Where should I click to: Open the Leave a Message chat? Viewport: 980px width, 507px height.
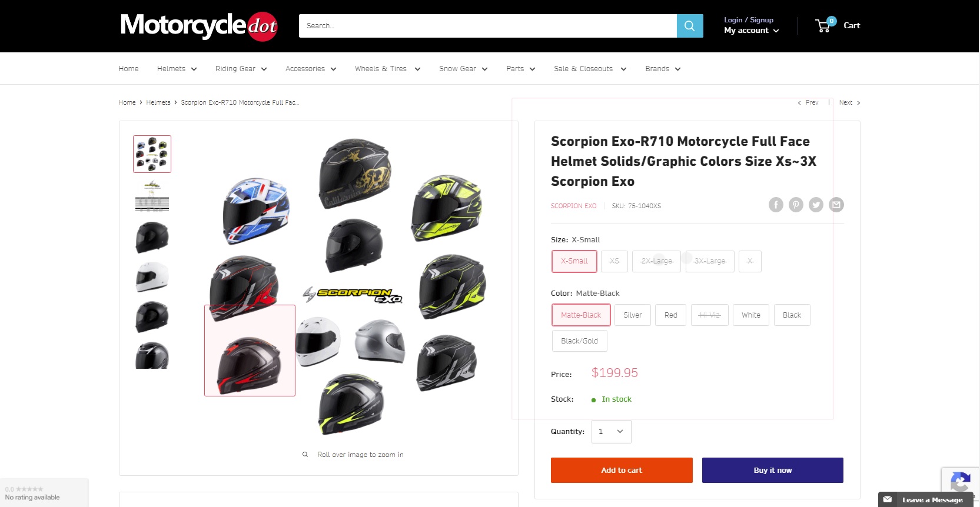point(926,499)
